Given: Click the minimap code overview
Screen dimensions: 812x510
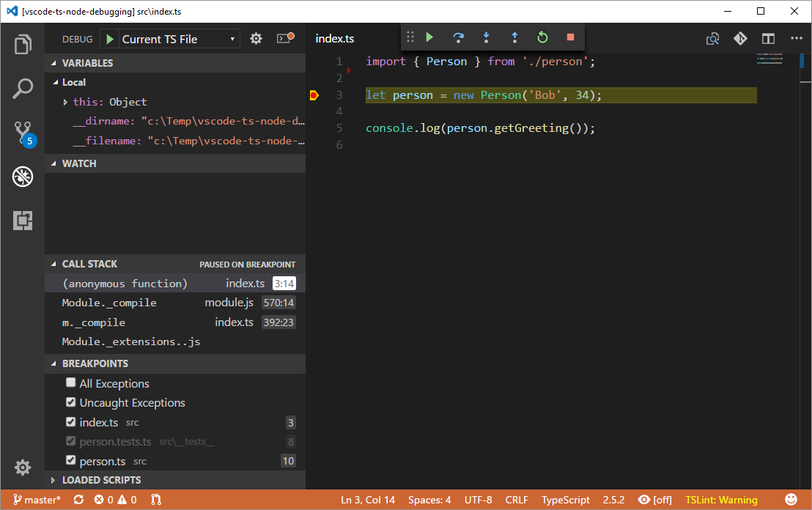Looking at the screenshot, I should click(x=769, y=59).
